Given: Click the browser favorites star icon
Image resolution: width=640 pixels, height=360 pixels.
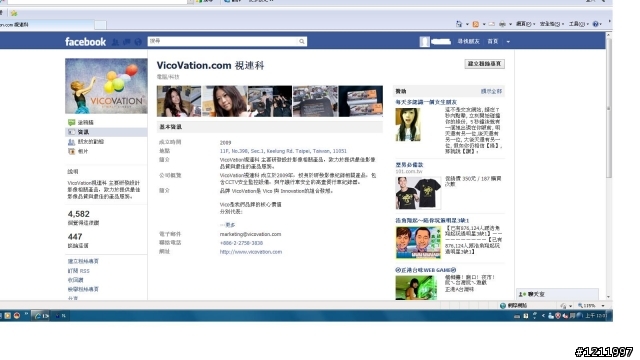Looking at the screenshot, I should click(x=13, y=13).
